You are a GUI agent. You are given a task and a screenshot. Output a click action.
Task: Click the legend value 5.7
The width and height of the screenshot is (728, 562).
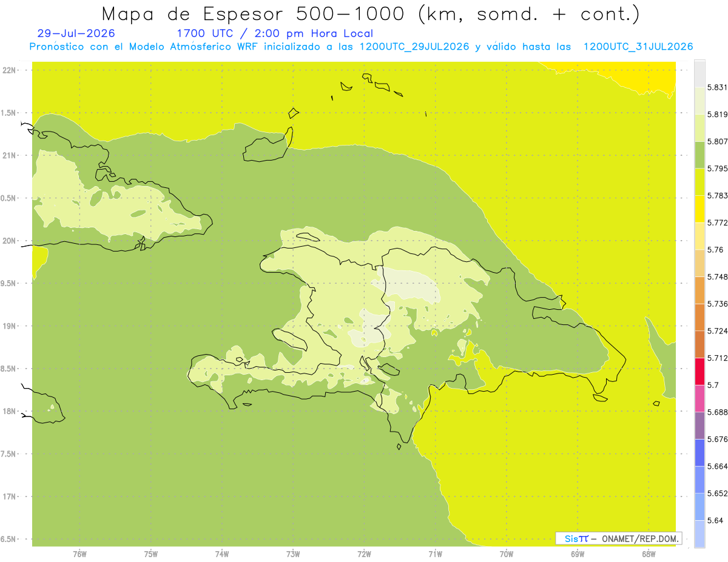pos(713,385)
